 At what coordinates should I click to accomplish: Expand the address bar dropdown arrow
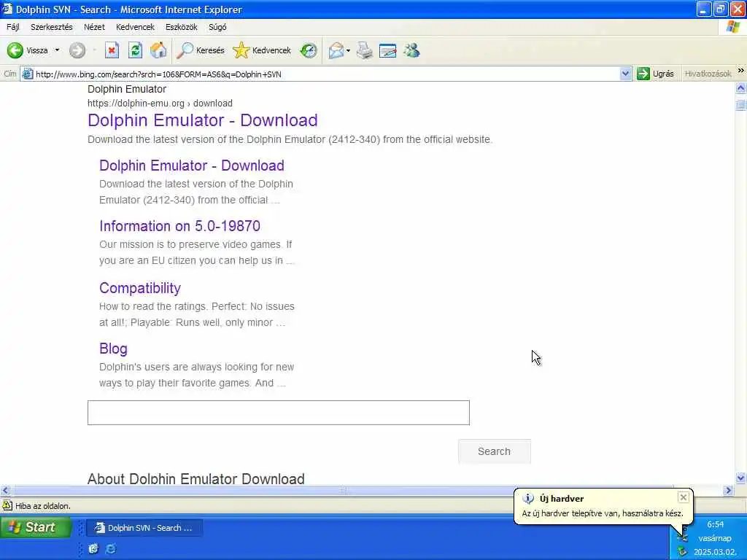tap(625, 74)
